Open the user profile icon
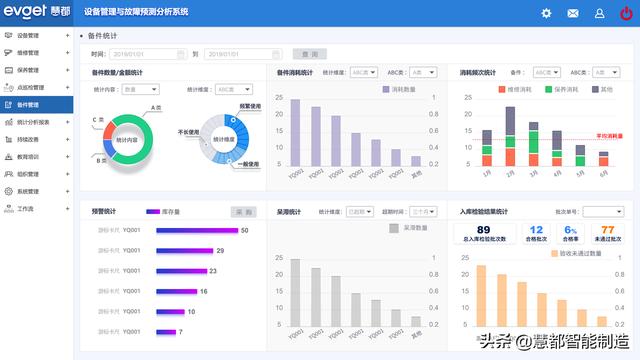This screenshot has width=640, height=360. click(599, 13)
